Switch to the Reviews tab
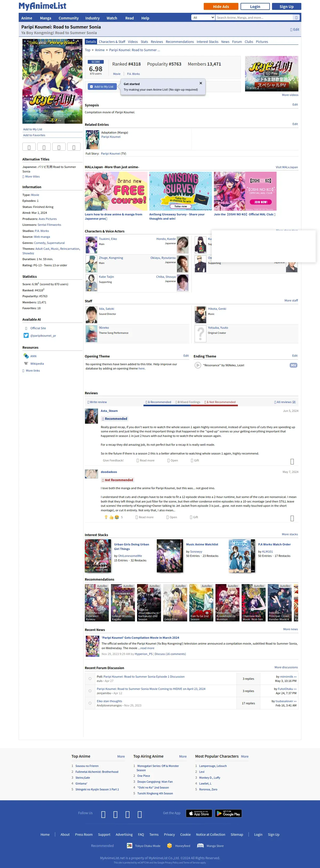The width and height of the screenshot is (320, 868). pyautogui.click(x=157, y=42)
